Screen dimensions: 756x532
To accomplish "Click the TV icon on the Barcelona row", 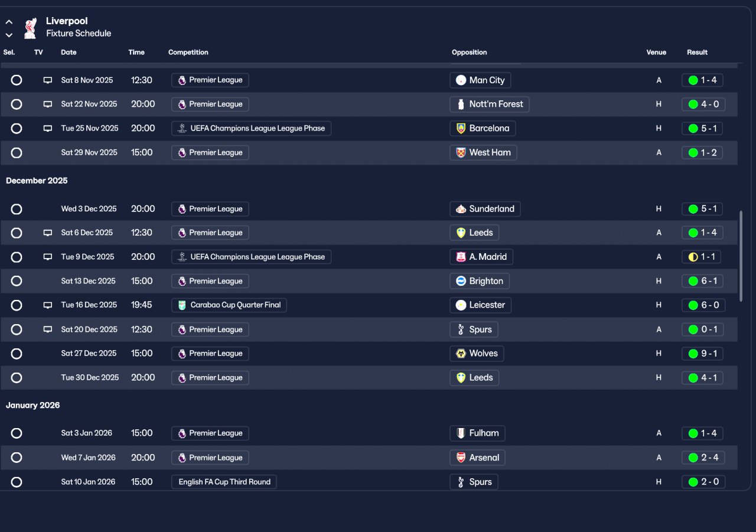I will 48,129.
